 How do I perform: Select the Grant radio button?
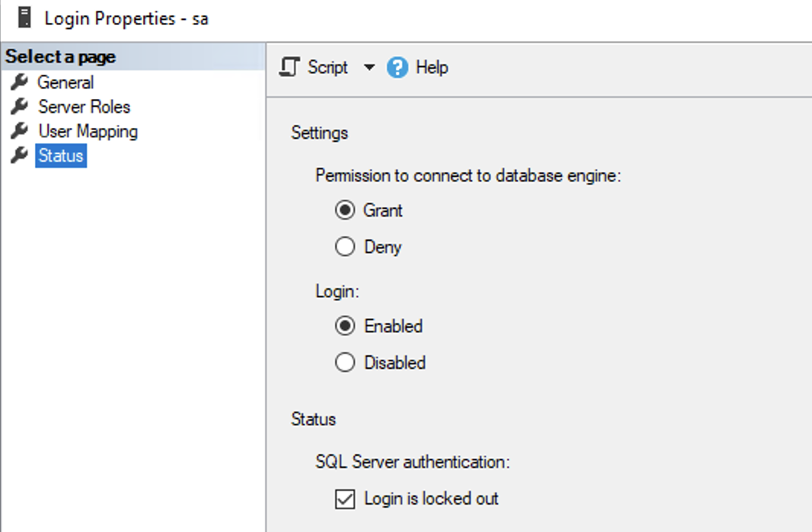(345, 210)
